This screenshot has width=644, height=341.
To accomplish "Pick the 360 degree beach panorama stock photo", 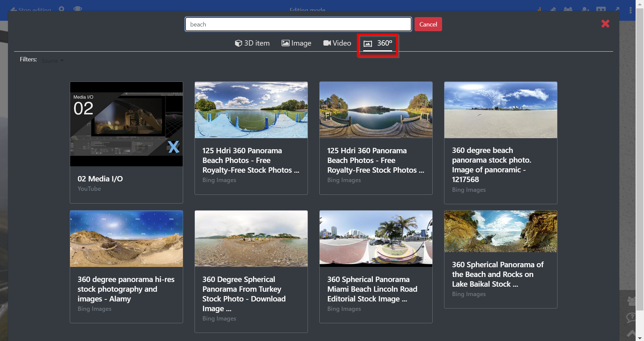I will point(501,110).
